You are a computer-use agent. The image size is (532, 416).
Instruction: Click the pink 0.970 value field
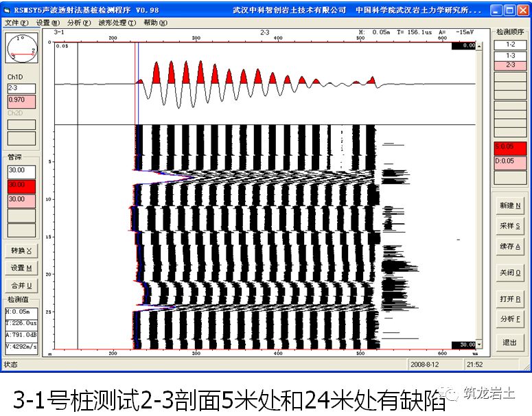21,102
